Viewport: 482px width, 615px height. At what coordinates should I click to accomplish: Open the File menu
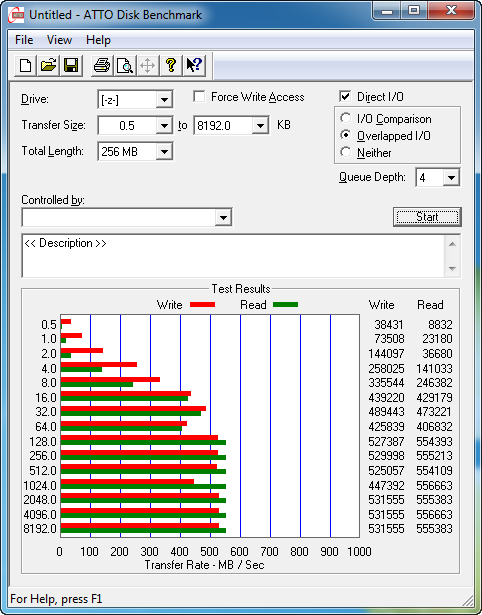point(24,40)
